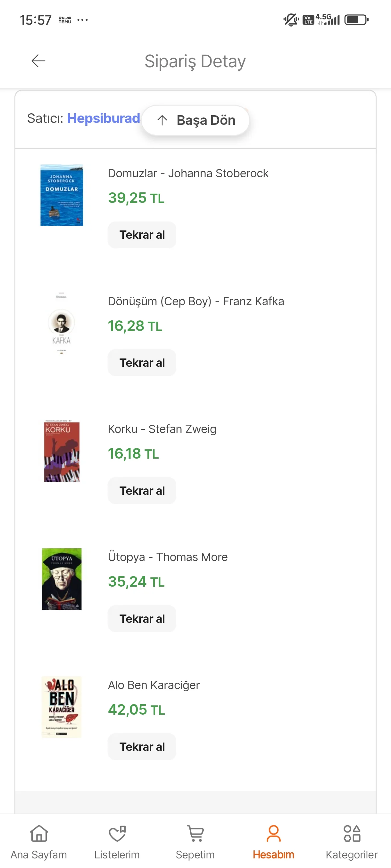Open the Sepetim cart icon

pyautogui.click(x=195, y=833)
